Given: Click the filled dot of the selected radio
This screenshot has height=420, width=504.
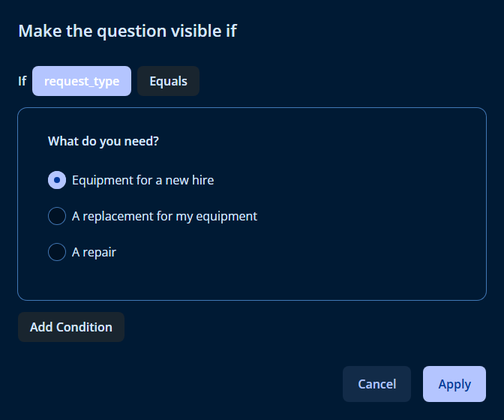Looking at the screenshot, I should point(57,180).
